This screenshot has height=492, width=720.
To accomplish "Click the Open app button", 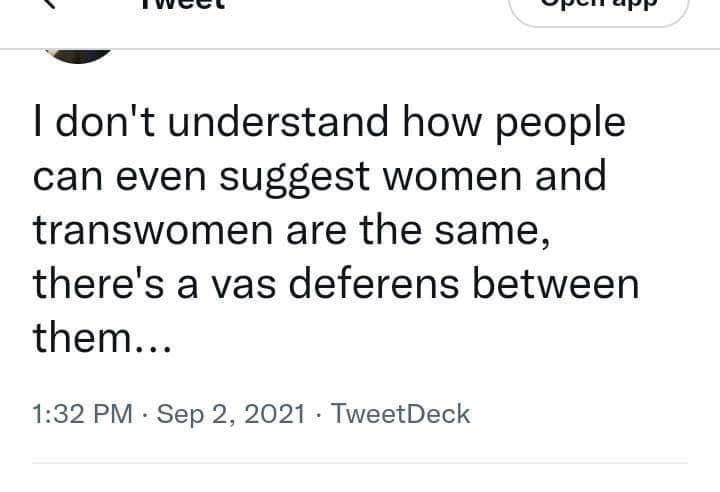I will [598, 8].
